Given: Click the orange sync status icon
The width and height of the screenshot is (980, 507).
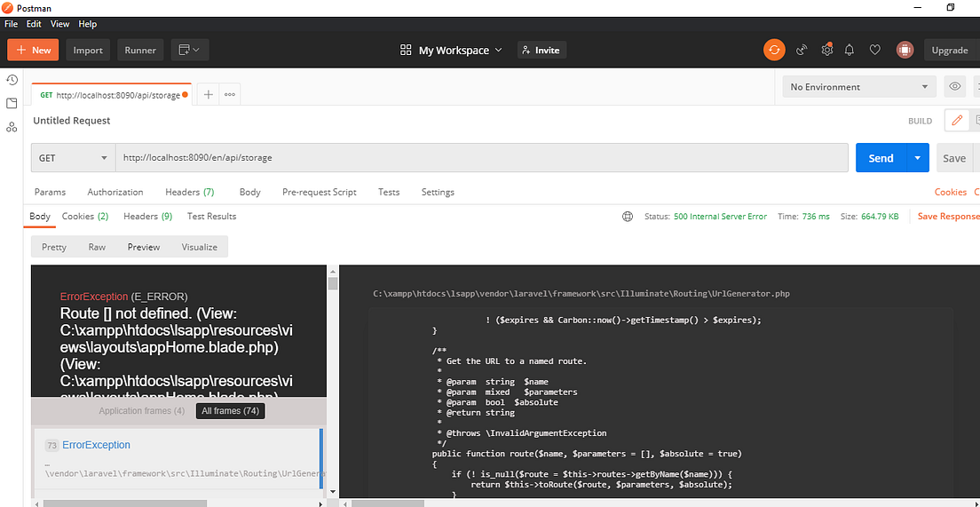Looking at the screenshot, I should pos(774,50).
